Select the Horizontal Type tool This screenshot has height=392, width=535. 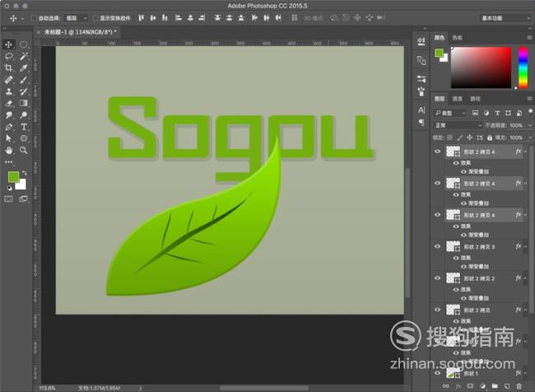tap(24, 127)
